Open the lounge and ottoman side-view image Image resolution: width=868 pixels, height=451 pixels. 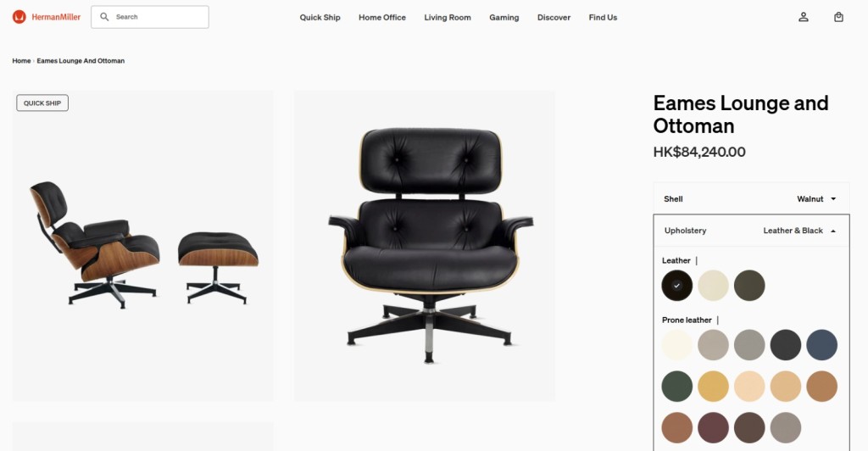point(142,246)
